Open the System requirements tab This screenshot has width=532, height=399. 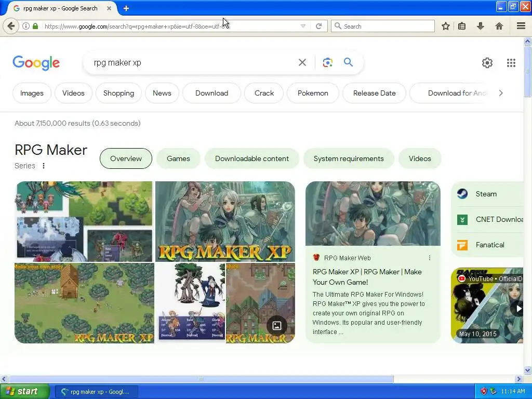349,158
